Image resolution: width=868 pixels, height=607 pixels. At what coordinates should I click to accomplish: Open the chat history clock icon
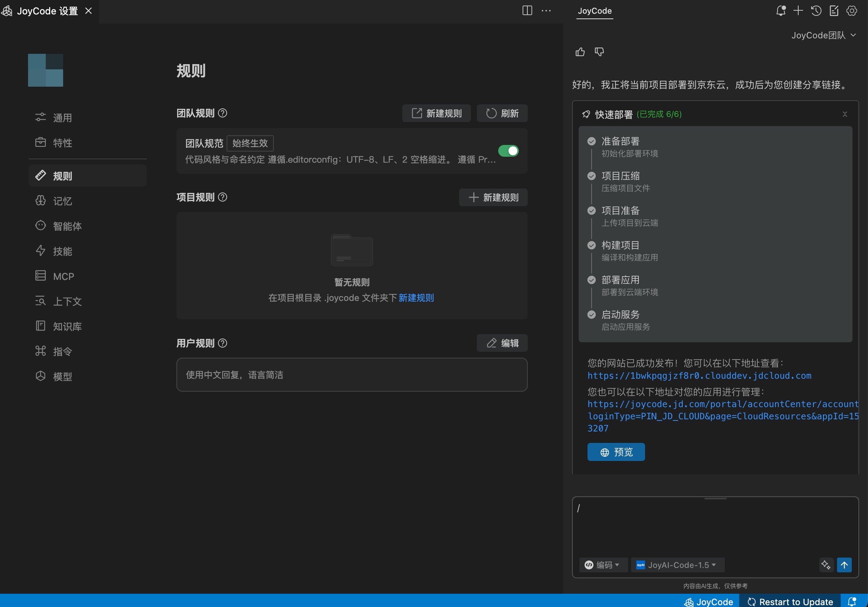(816, 11)
